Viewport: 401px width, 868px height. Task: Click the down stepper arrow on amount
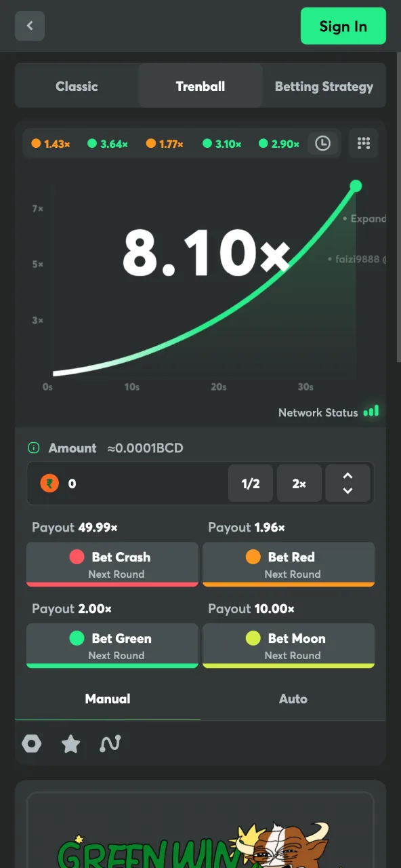[x=347, y=490]
